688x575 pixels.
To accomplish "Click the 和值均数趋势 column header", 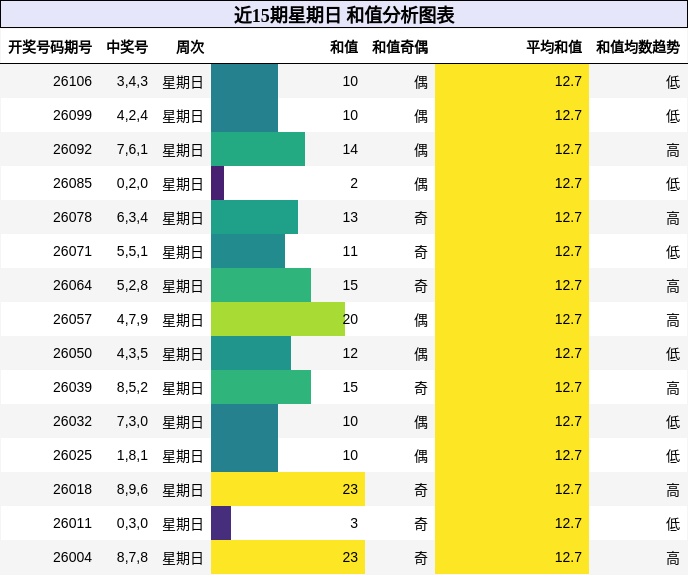I will coord(638,47).
